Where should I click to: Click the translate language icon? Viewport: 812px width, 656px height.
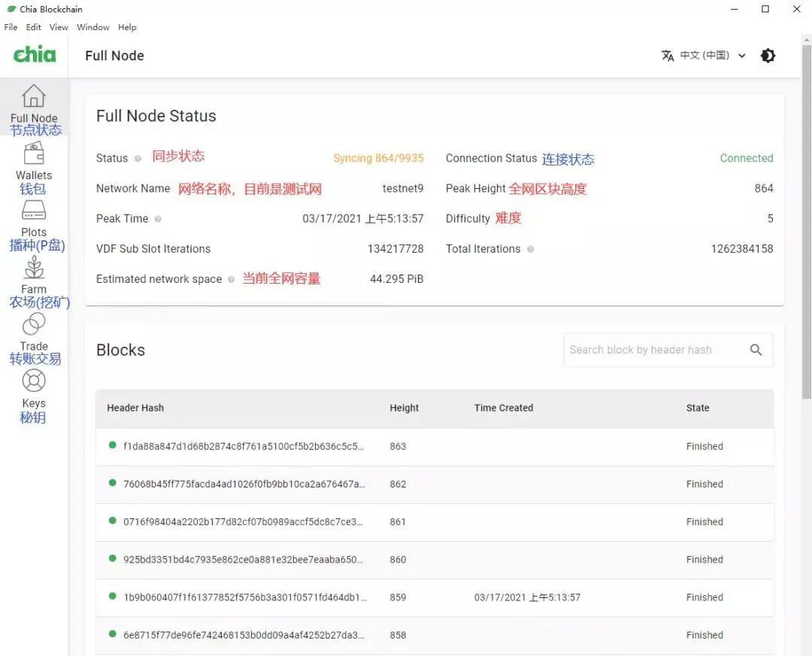coord(668,56)
